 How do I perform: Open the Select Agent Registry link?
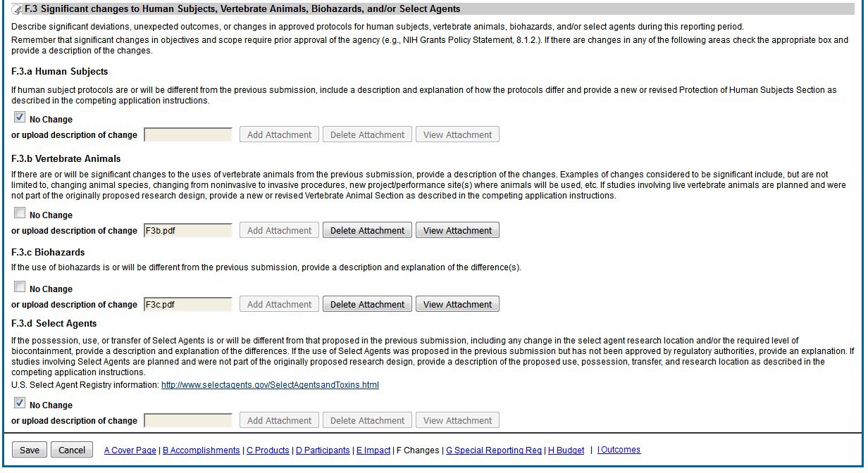tap(270, 385)
